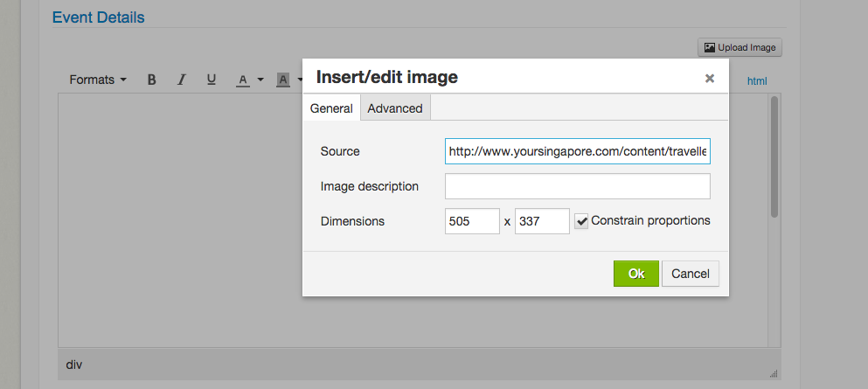Click the Source URL field
This screenshot has width=868, height=389.
tap(578, 151)
